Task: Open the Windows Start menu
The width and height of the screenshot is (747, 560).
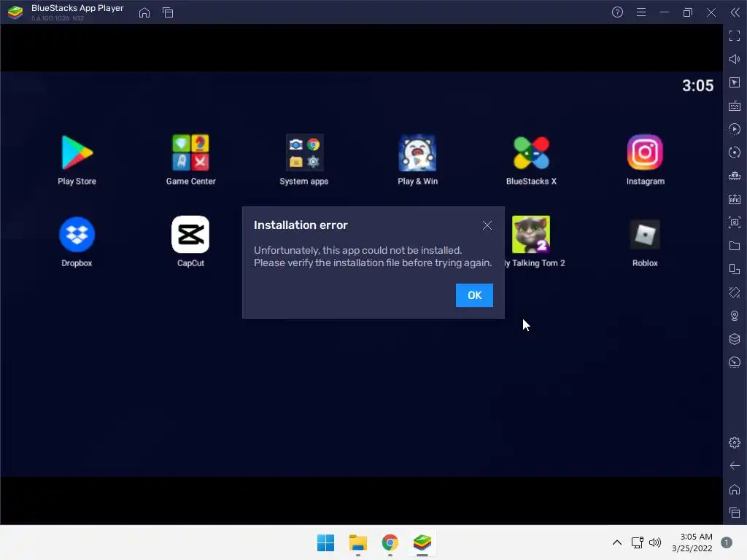Action: (x=326, y=542)
